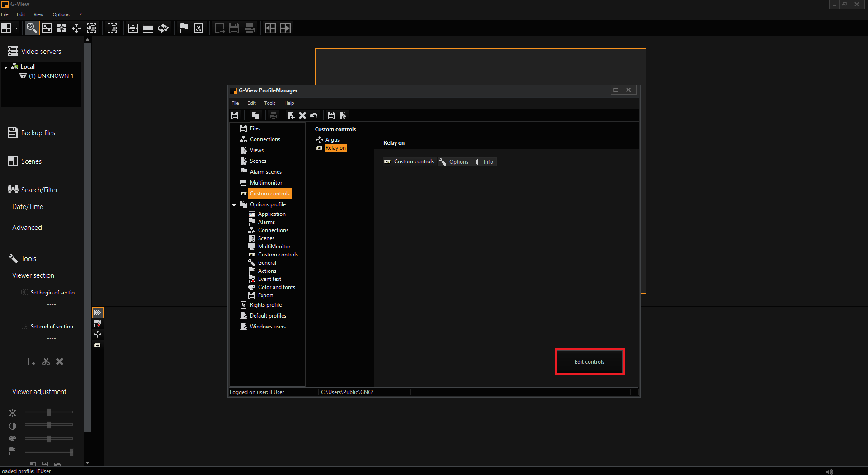The height and width of the screenshot is (475, 868).
Task: Click the copy pages icon in ProfileManager toolbar
Action: (x=256, y=115)
